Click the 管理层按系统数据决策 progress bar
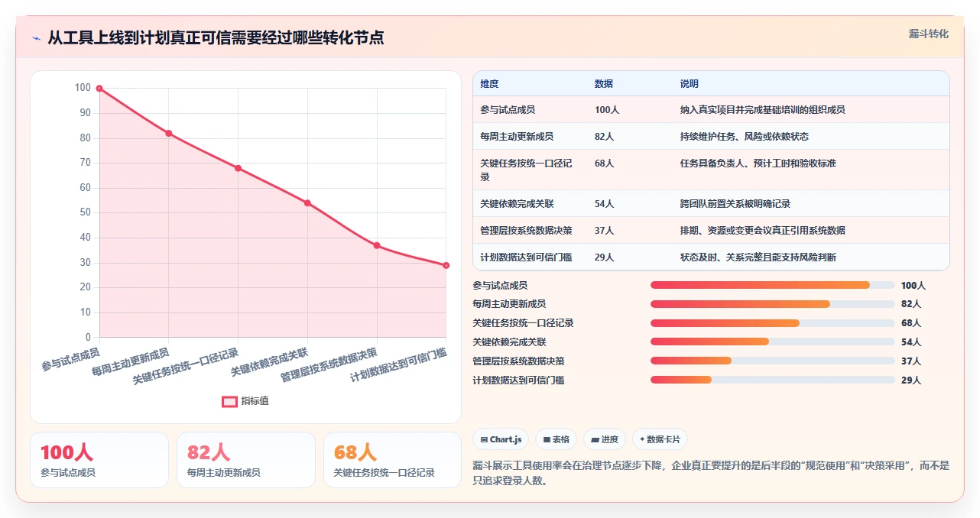The height and width of the screenshot is (518, 980). [772, 361]
